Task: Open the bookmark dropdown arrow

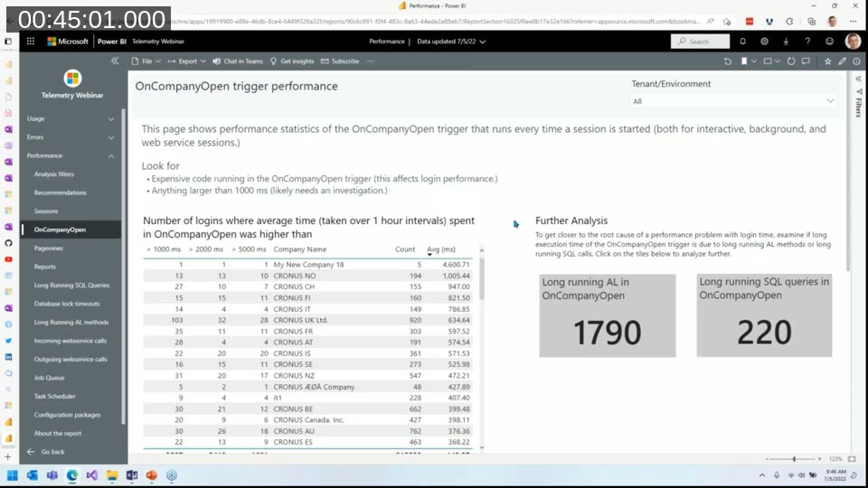Action: 753,61
